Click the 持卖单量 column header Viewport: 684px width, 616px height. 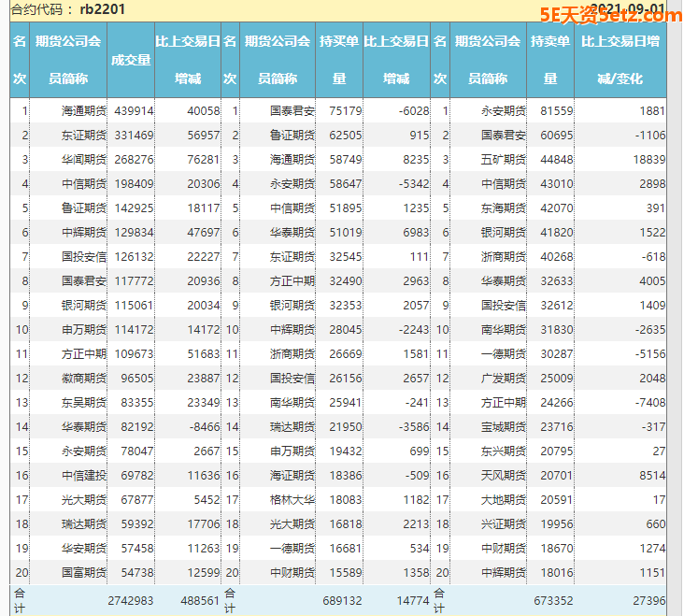pyautogui.click(x=550, y=60)
